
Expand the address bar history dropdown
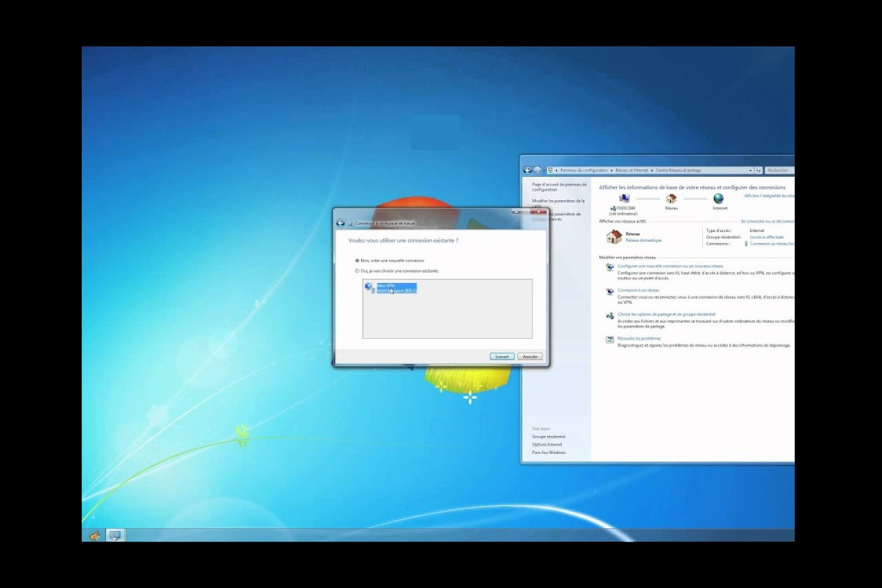click(x=751, y=170)
